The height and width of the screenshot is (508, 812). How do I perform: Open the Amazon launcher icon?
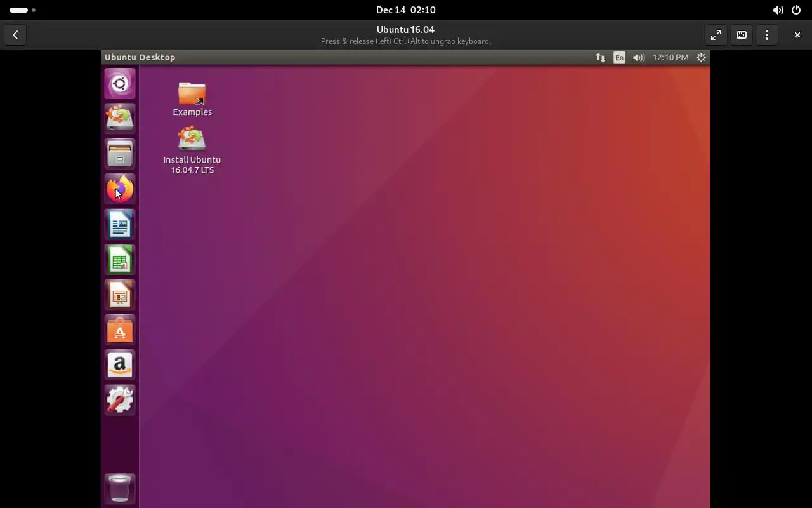point(120,365)
